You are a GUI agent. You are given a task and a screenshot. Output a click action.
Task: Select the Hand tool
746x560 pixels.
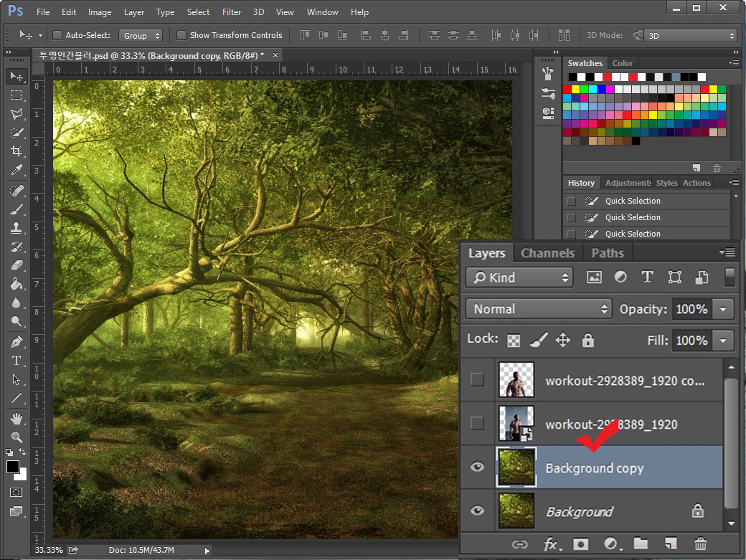pyautogui.click(x=16, y=418)
